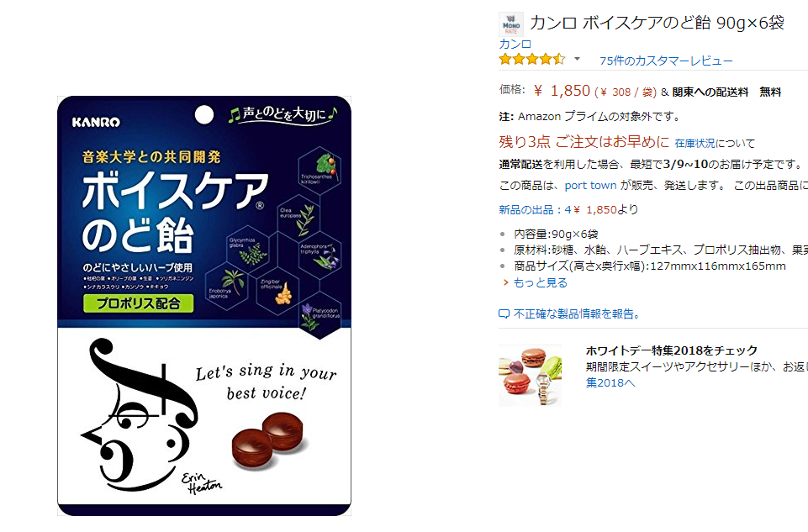
Task: Open the 75件のカスタマーレビュー link
Action: [x=666, y=61]
